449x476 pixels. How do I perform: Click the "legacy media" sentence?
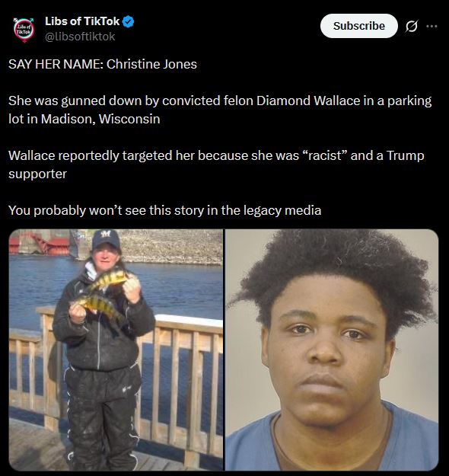click(x=164, y=210)
